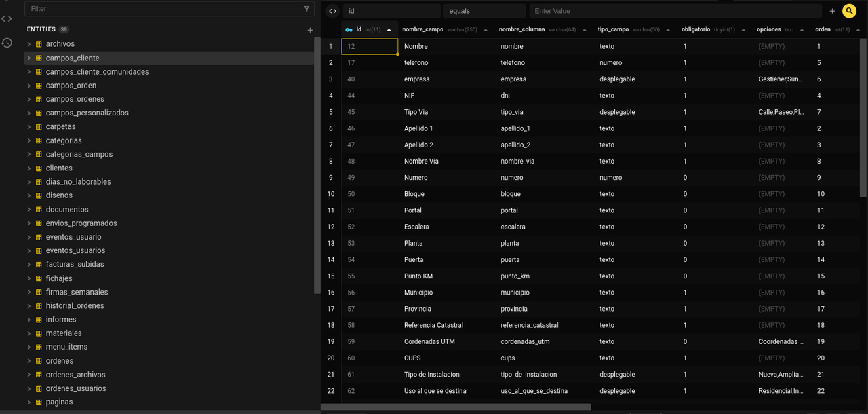Sort by the nombre_campo column arrow
The height and width of the screenshot is (414, 868).
[486, 30]
